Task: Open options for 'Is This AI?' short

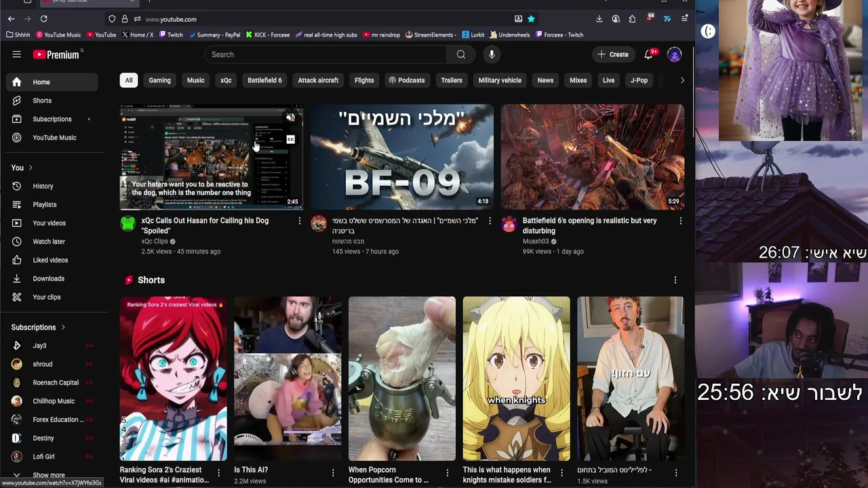Action: click(333, 472)
